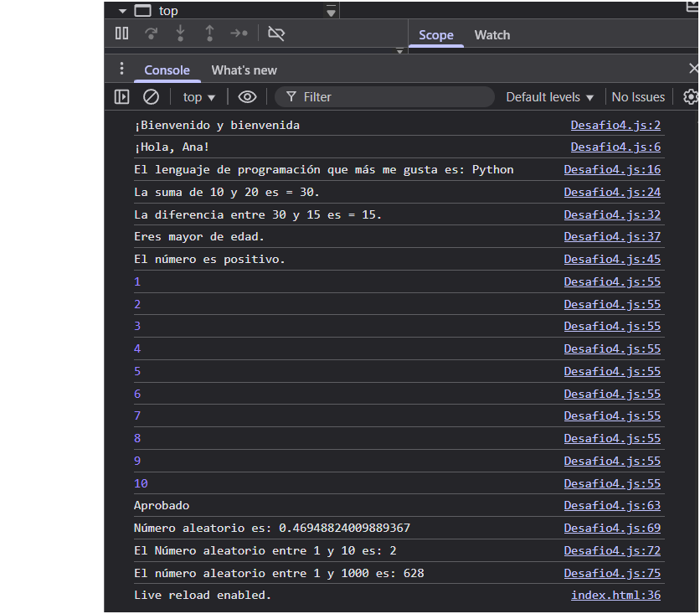Screen dimensions: 700x614
Task: Open Desafio4.js:2 source link
Action: point(615,126)
